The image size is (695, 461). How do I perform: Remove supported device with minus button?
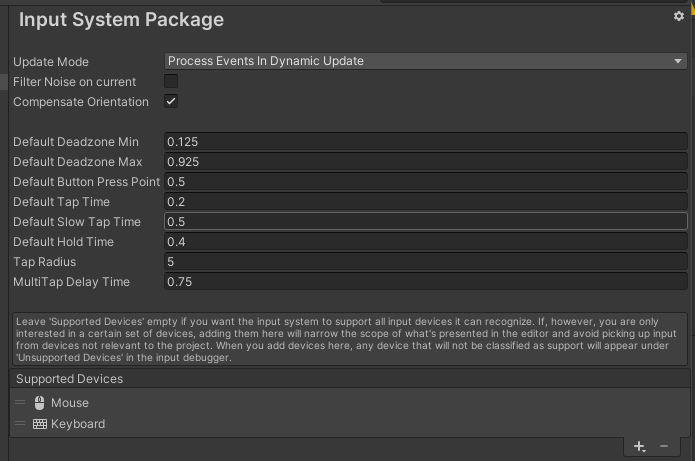coord(665,445)
